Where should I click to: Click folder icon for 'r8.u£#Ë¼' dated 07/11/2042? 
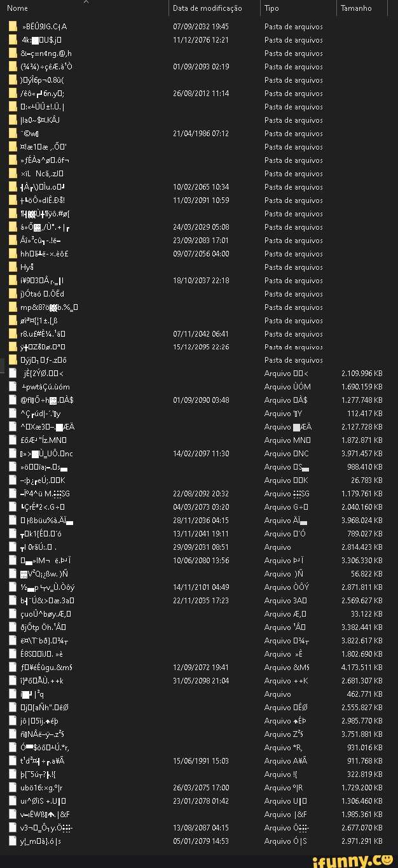point(13,334)
